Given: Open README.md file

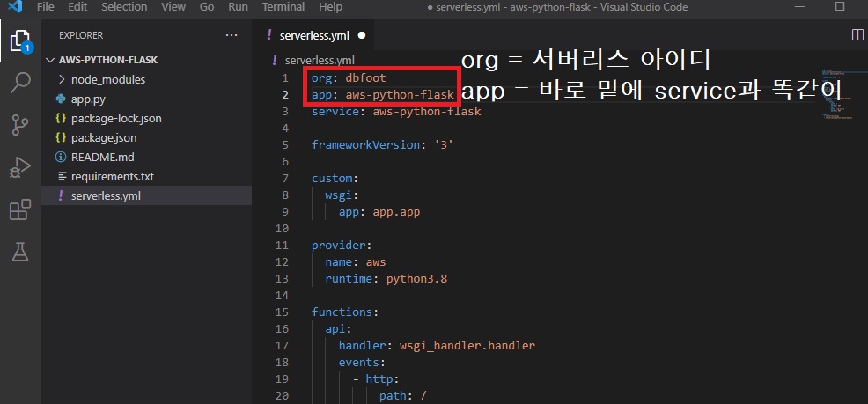Looking at the screenshot, I should [x=146, y=158].
